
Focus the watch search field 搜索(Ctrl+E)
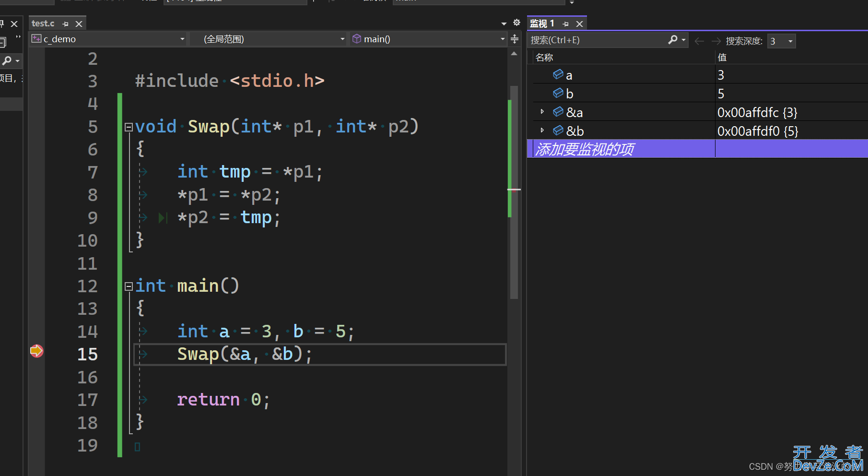click(597, 40)
